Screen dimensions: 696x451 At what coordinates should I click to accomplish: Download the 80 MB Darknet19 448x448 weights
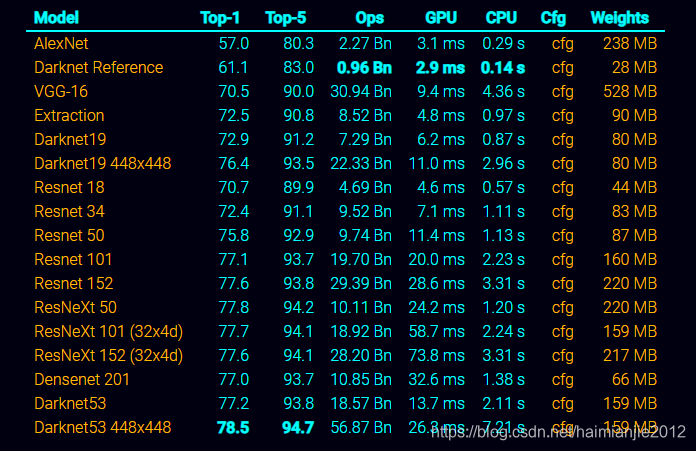pos(634,163)
